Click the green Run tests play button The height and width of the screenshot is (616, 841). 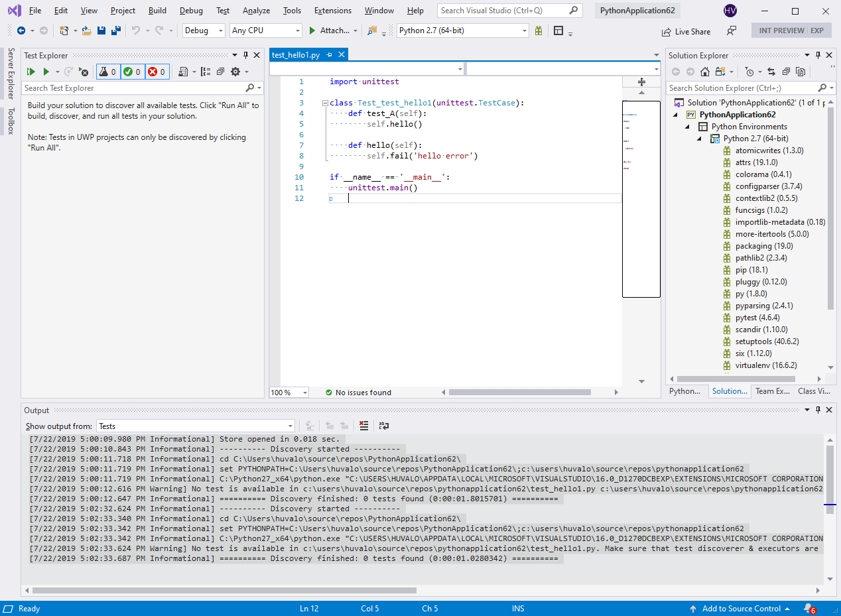coord(46,72)
